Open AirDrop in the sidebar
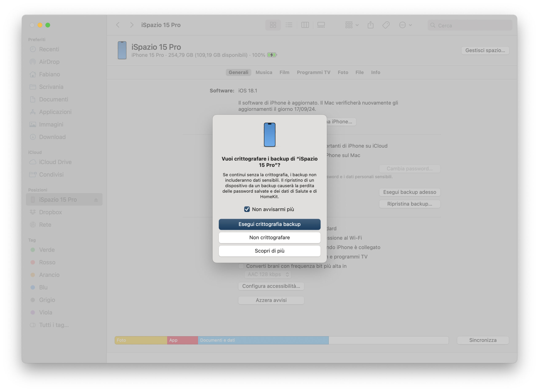 pos(49,62)
